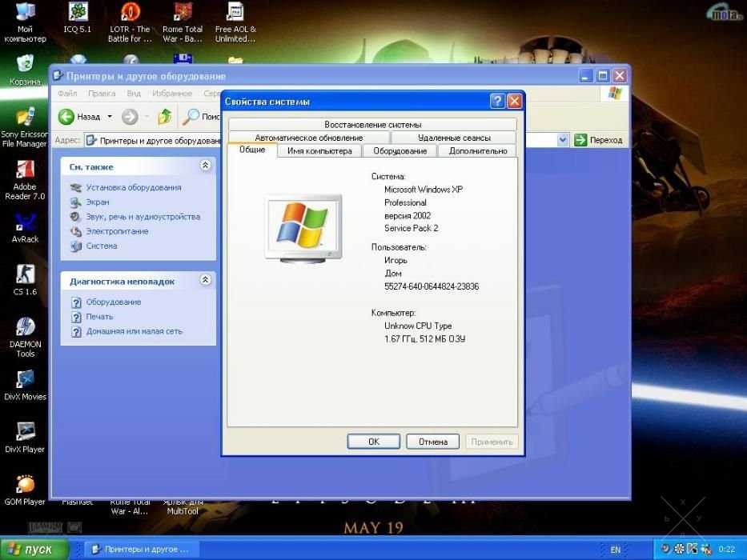Open the Forward history dropdown arrow
Image resolution: width=747 pixels, height=560 pixels.
[147, 116]
